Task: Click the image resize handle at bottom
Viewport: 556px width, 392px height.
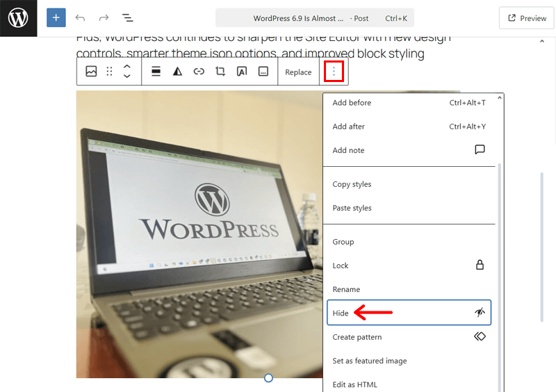Action: pos(268,378)
